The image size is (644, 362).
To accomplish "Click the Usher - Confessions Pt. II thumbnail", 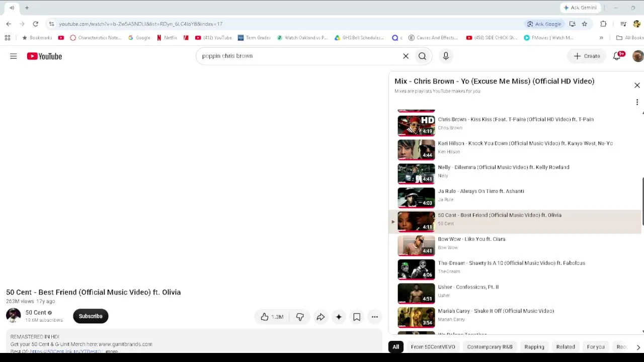I will click(x=416, y=294).
